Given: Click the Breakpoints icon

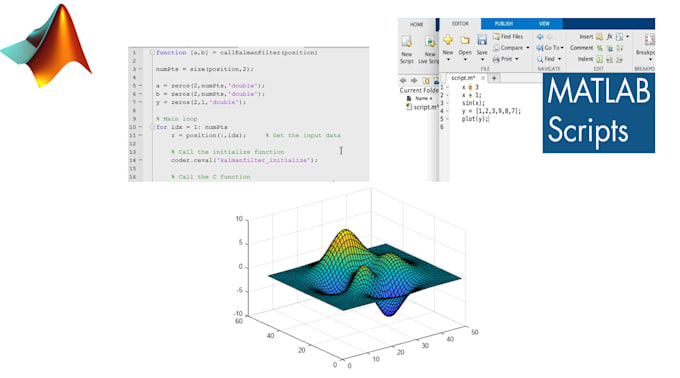Looking at the screenshot, I should (650, 39).
